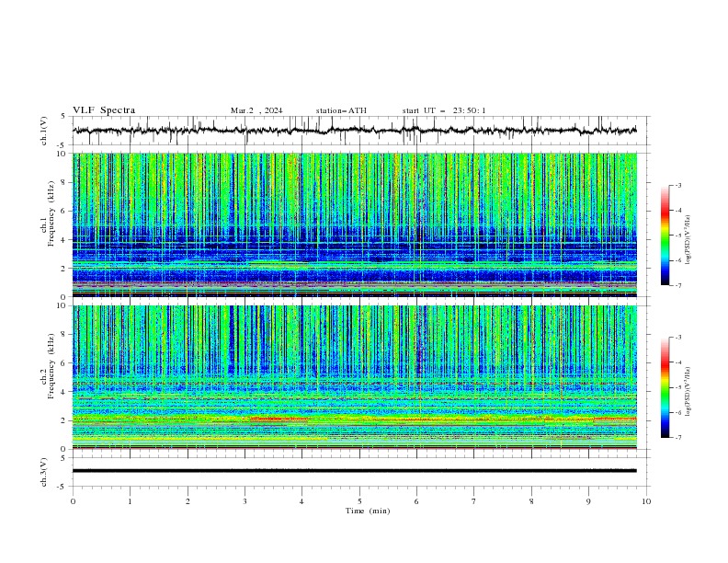Click time axis tick label "6"
Image resolution: width=728 pixels, height=563 pixels.
[x=416, y=501]
